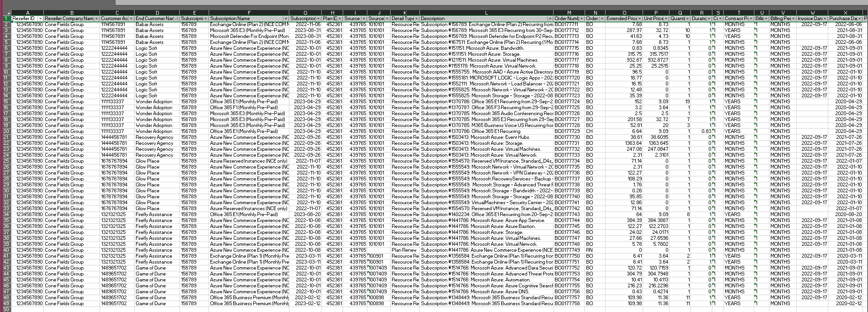Screen dimensions: 868x312
Task: Click Firefly Assistance cell in row 34
Action: point(157,214)
